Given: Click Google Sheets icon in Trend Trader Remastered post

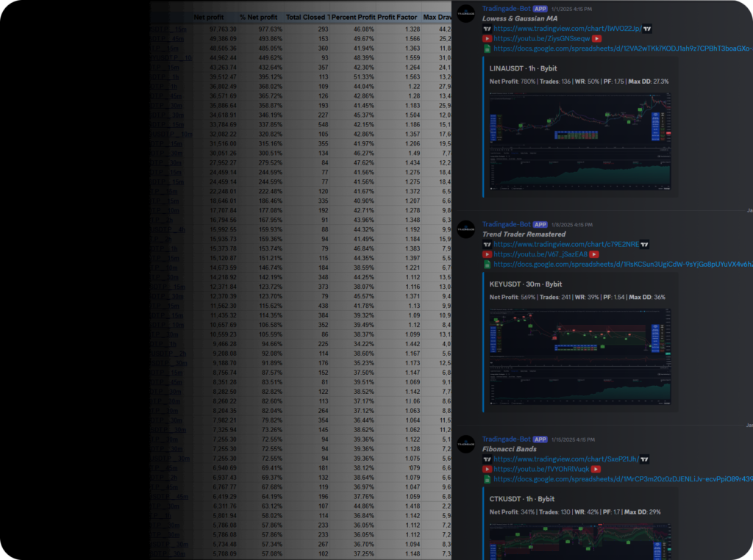Looking at the screenshot, I should [487, 265].
